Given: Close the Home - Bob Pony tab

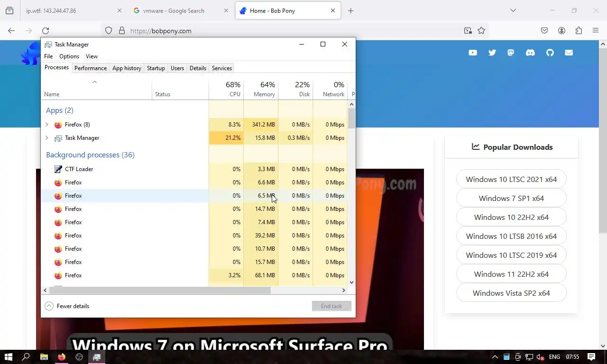Looking at the screenshot, I should click(x=333, y=11).
